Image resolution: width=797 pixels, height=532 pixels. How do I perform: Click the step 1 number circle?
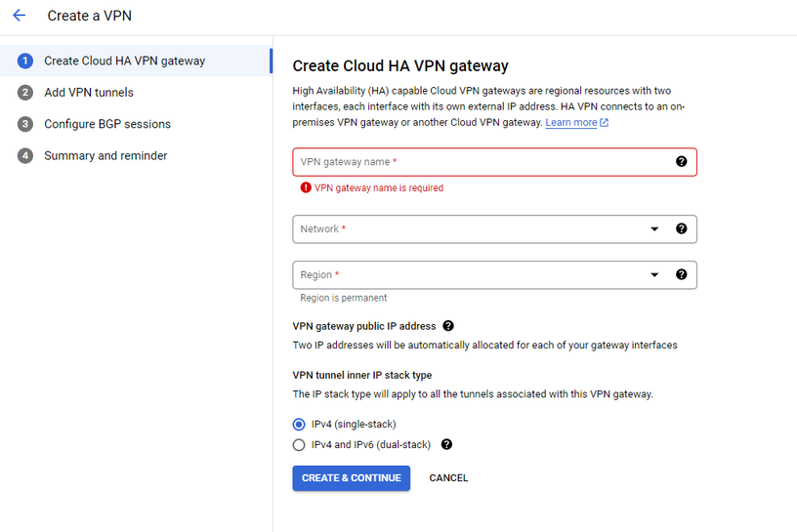[25, 61]
